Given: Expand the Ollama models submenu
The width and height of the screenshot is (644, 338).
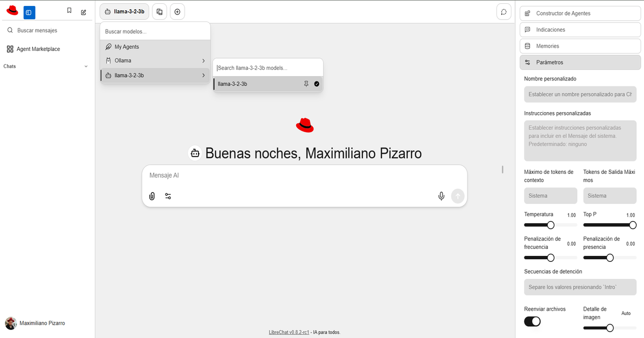Looking at the screenshot, I should 155,61.
